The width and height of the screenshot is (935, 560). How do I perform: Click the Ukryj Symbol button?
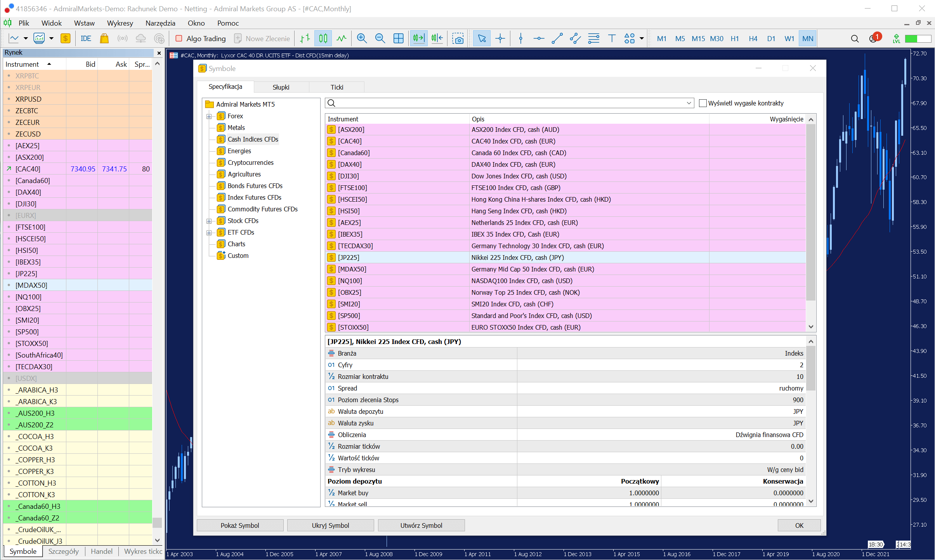330,525
